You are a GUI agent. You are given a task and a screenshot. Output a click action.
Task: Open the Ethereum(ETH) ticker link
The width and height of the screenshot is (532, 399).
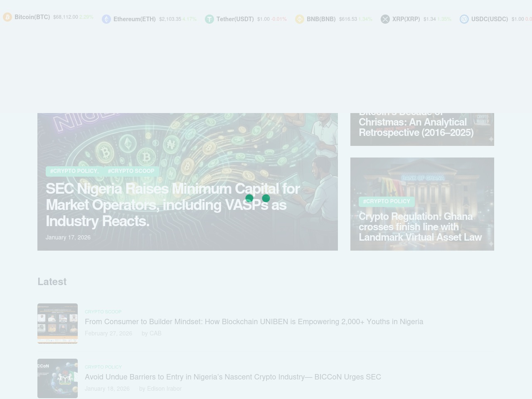click(134, 19)
